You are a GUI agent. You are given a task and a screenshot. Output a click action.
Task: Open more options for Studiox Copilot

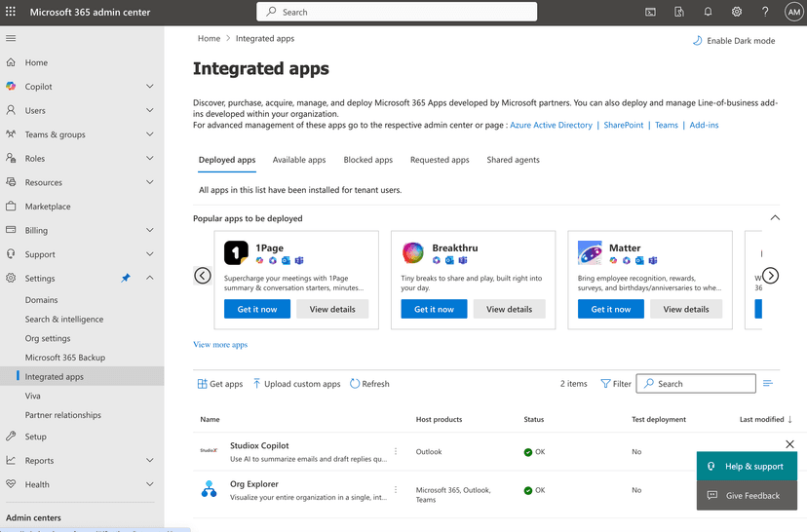click(396, 451)
